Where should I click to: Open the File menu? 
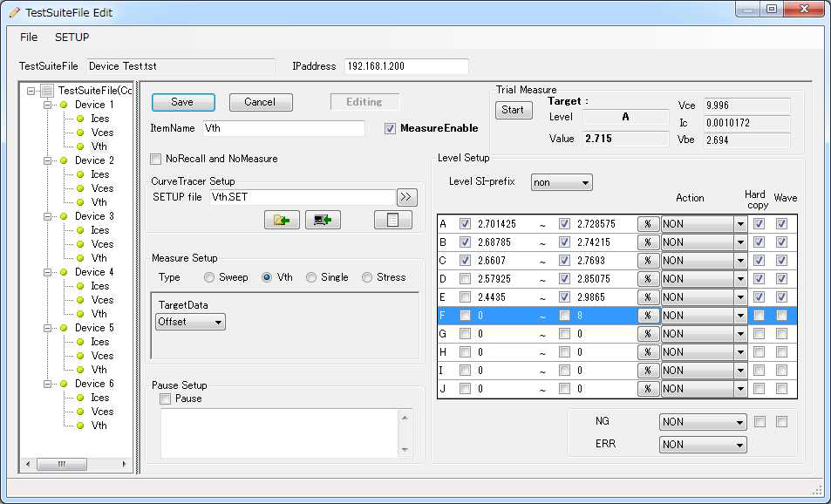tap(29, 37)
